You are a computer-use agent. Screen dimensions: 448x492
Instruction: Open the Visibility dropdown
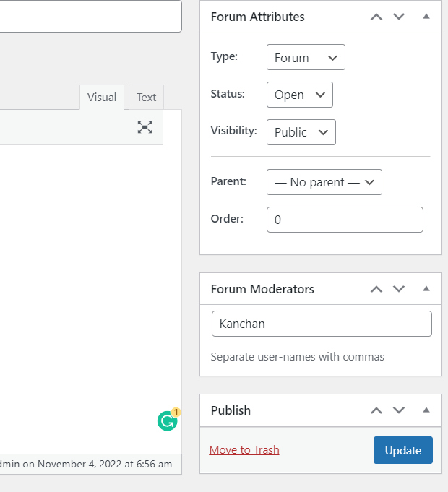tap(301, 132)
